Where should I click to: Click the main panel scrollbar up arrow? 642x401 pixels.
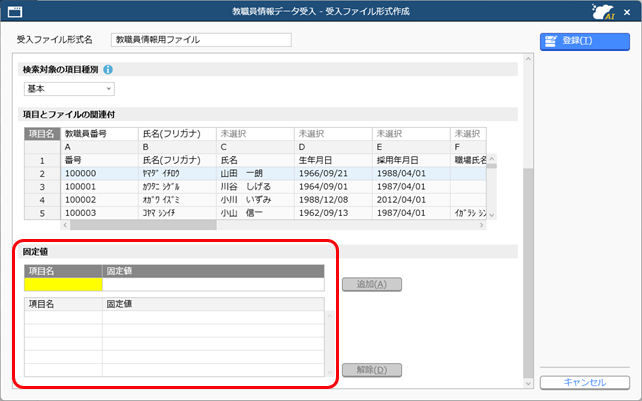coord(528,59)
